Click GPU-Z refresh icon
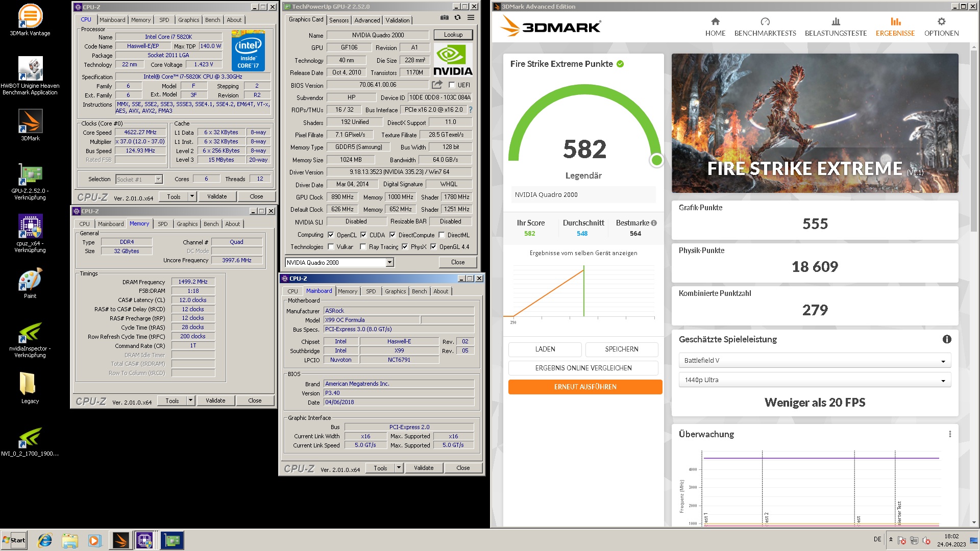The width and height of the screenshot is (980, 551). pos(458,18)
